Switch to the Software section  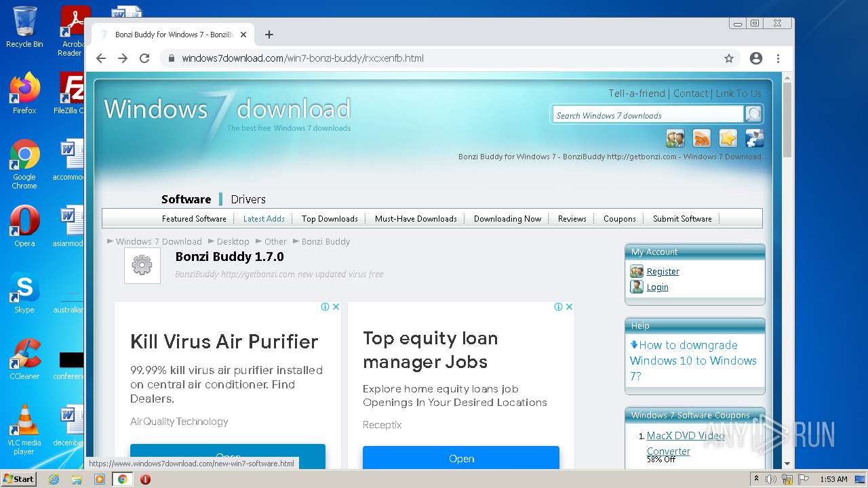pos(186,199)
